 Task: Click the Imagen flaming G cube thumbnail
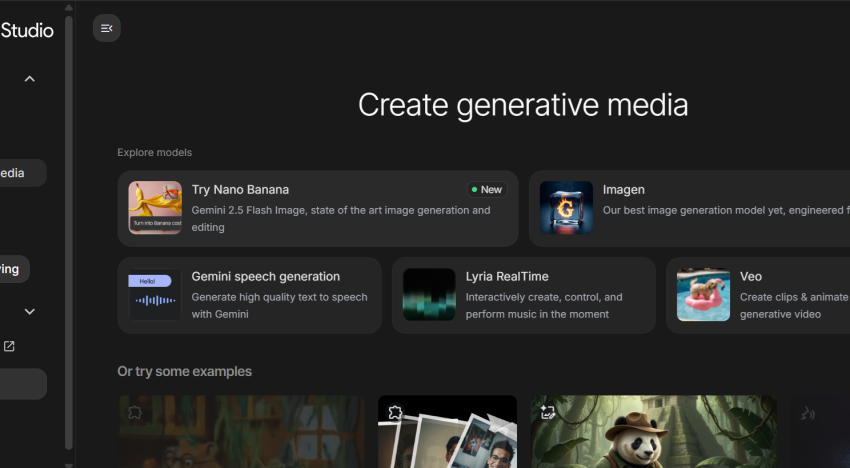point(566,208)
